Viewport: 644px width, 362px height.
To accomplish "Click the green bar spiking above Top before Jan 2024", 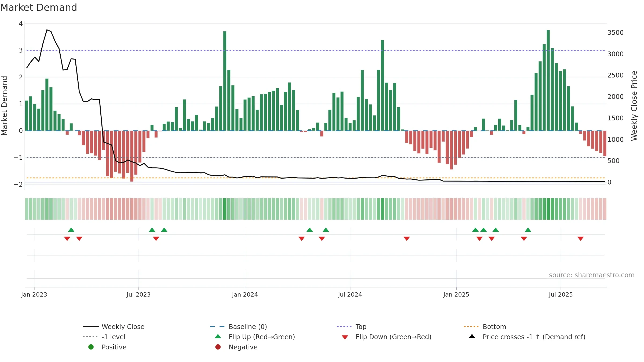I will pyautogui.click(x=225, y=81).
